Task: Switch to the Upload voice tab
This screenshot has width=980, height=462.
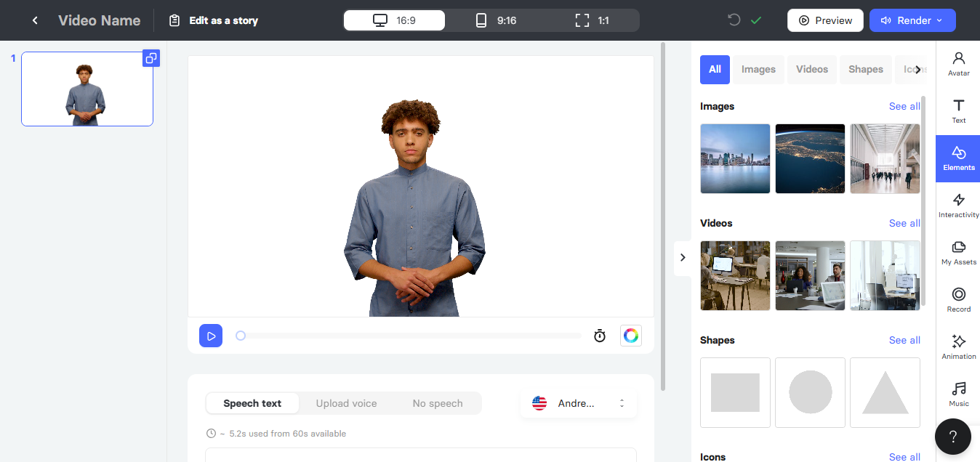Action: click(346, 403)
